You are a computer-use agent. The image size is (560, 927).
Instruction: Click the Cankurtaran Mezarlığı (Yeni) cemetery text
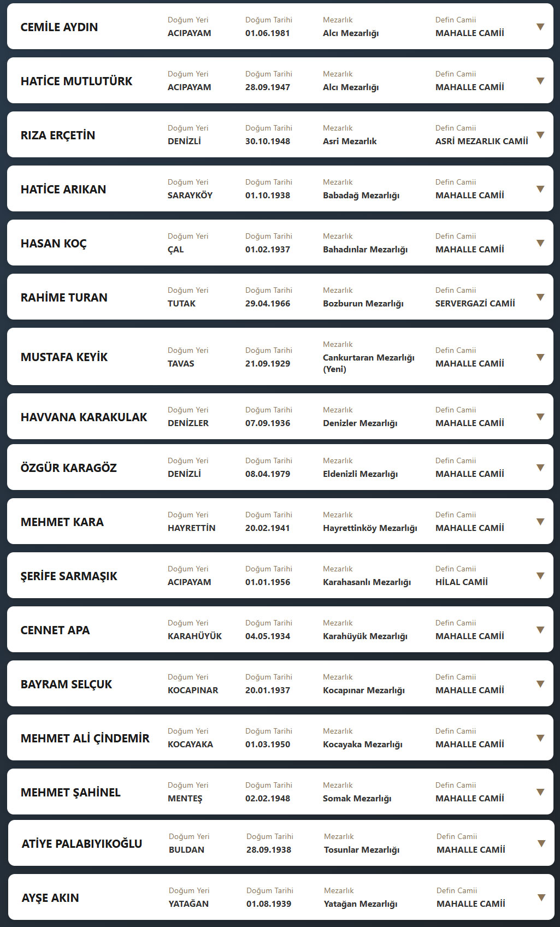click(368, 363)
